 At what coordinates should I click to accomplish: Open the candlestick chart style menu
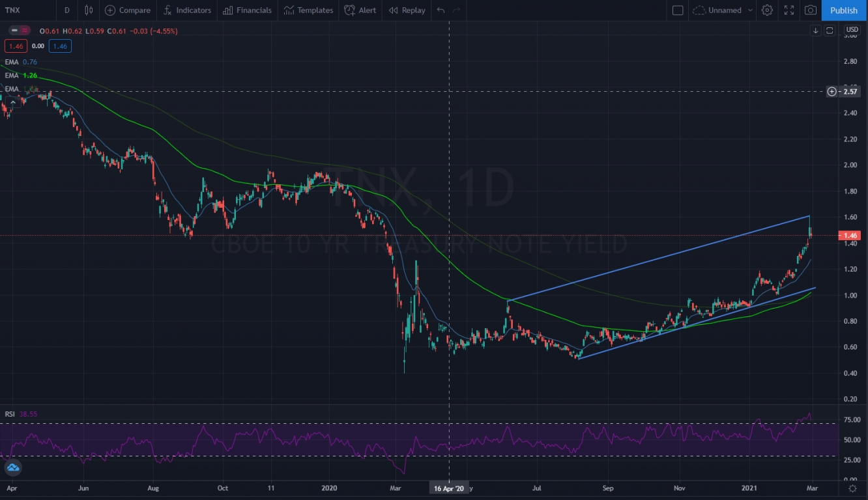pos(89,10)
